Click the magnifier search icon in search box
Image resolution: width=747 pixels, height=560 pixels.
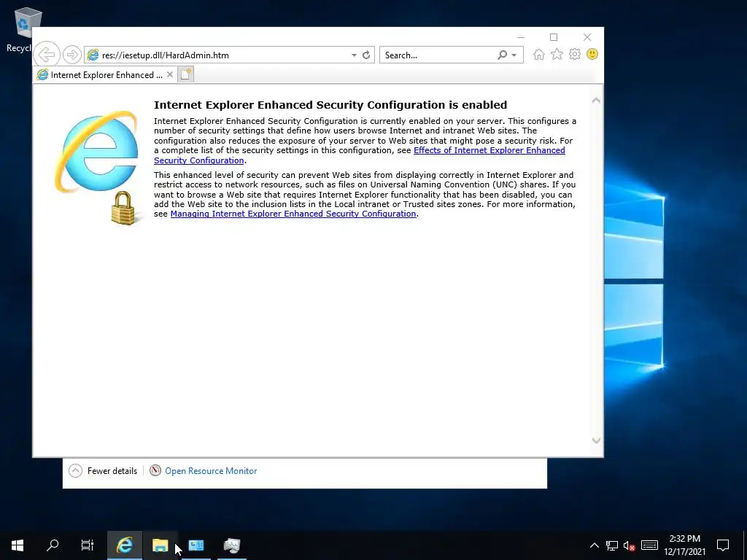[502, 55]
